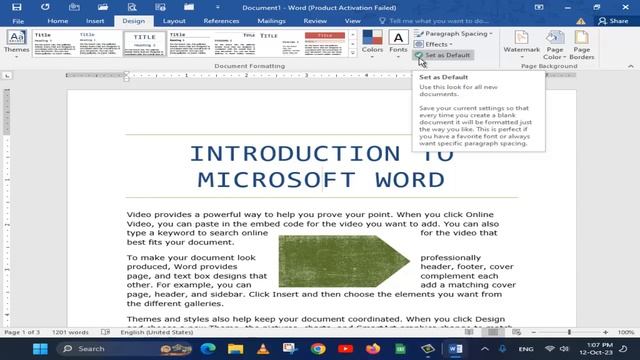Open the References tab
Screen dimensions: 640x360
tap(221, 21)
